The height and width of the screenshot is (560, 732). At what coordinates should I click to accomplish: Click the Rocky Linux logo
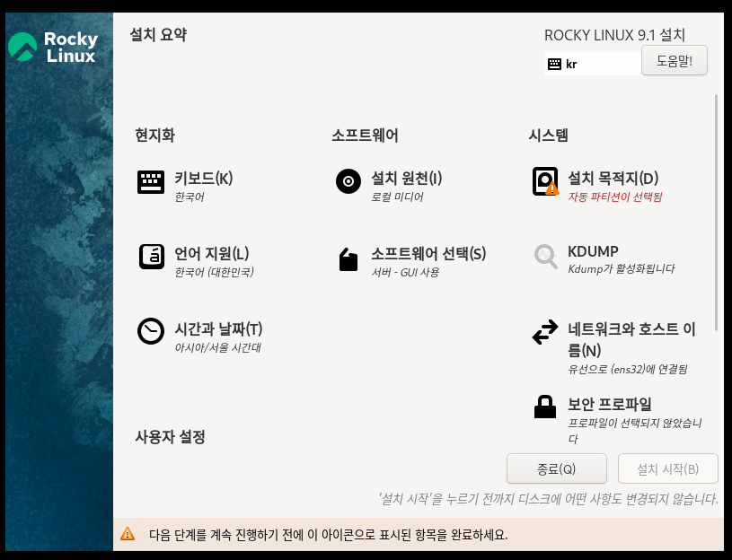tap(53, 47)
